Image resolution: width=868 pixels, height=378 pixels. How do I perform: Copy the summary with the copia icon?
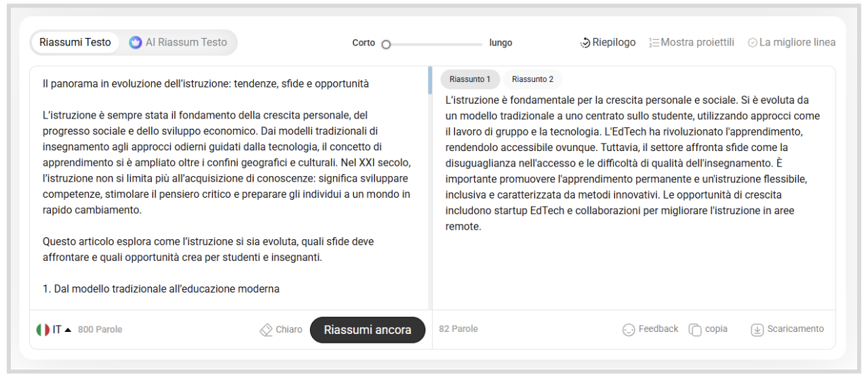695,330
